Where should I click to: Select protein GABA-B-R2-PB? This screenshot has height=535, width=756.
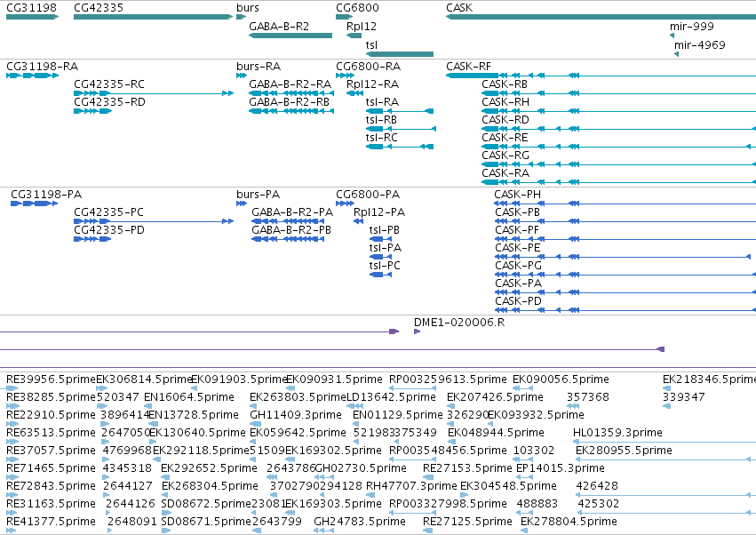(x=291, y=230)
